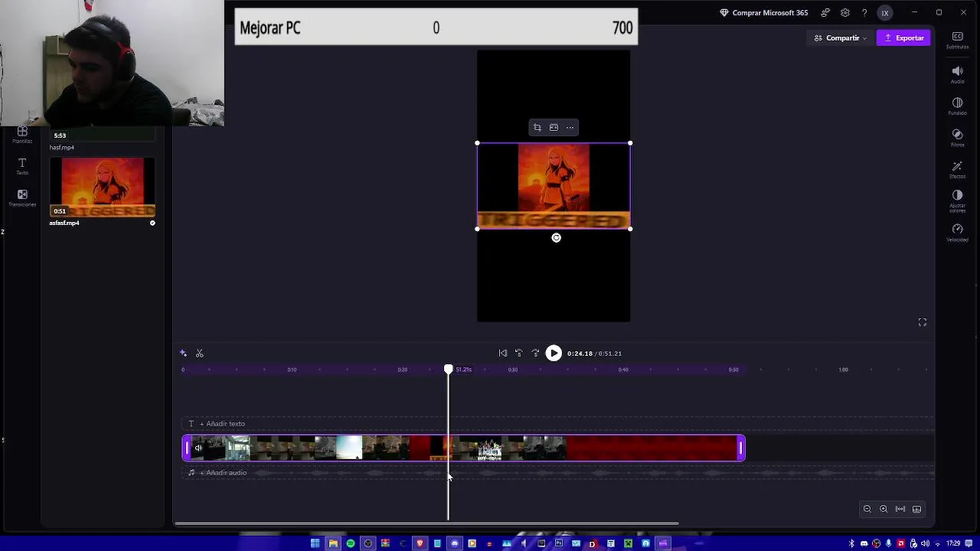Click the 0:10 mark on the ruler

click(x=292, y=370)
